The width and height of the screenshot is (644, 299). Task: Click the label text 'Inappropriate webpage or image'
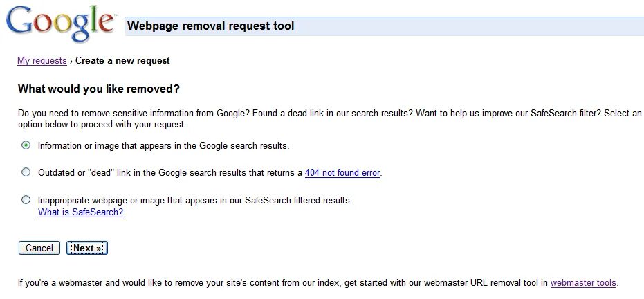195,201
